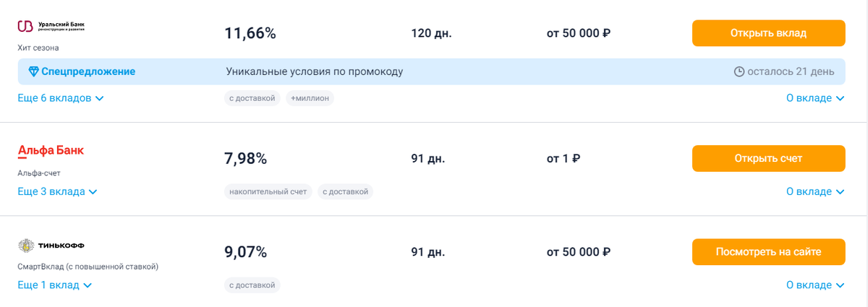The image size is (868, 307).
Task: Open the Уральский Банк deposit with Открыть вклад
Action: click(768, 33)
